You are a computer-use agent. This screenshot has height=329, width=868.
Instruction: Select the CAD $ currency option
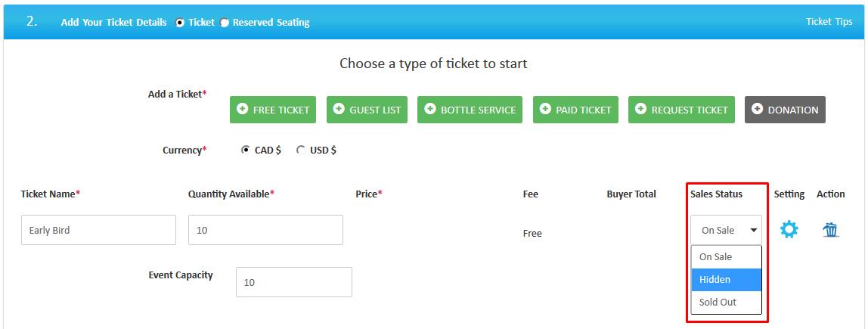(246, 150)
